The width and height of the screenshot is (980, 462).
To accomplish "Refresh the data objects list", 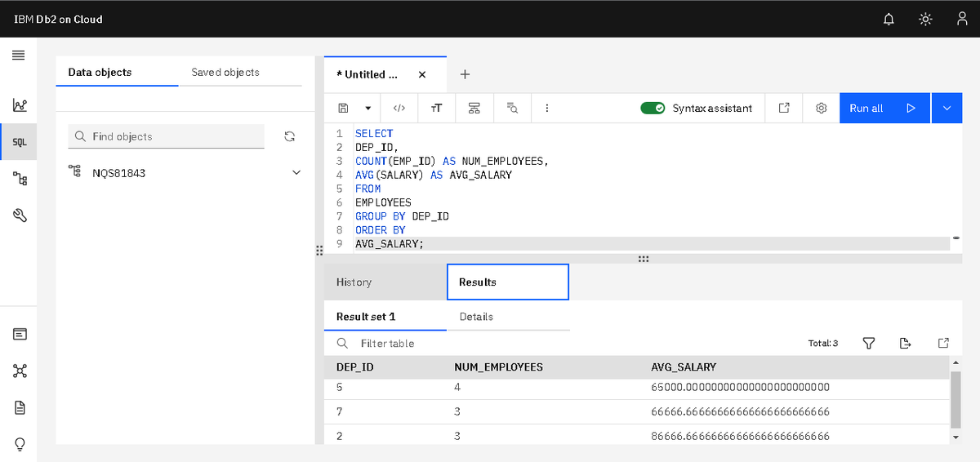I will [x=288, y=136].
